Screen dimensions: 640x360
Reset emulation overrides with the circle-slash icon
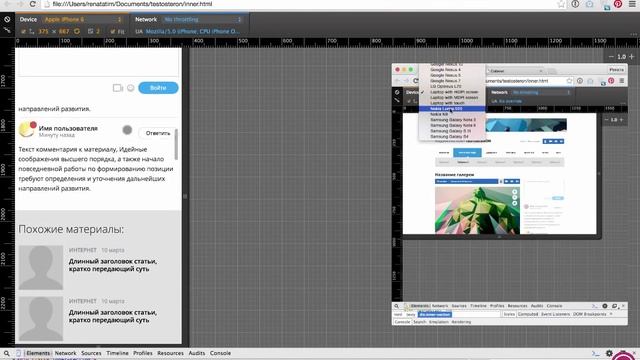tap(7, 19)
